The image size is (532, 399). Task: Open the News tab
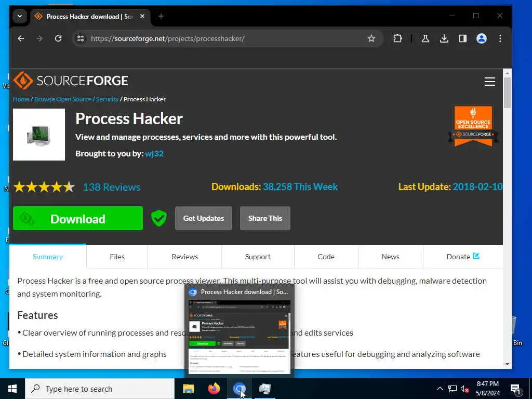pos(390,257)
